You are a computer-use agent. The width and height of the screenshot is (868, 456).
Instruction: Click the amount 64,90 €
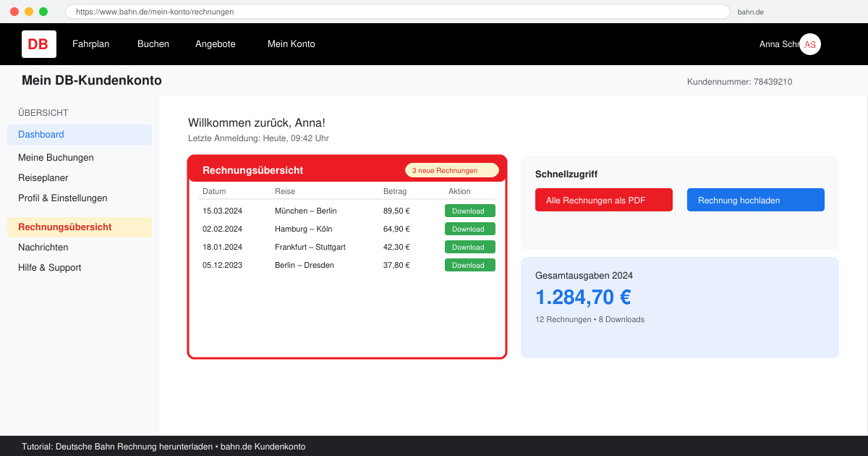pos(396,229)
